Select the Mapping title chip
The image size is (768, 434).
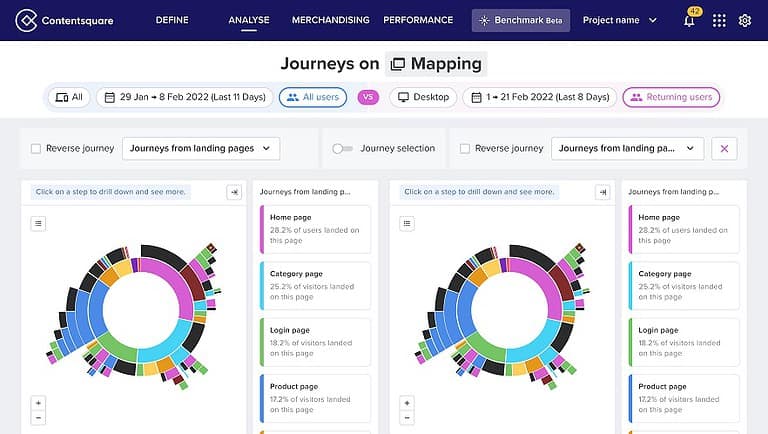pos(436,64)
